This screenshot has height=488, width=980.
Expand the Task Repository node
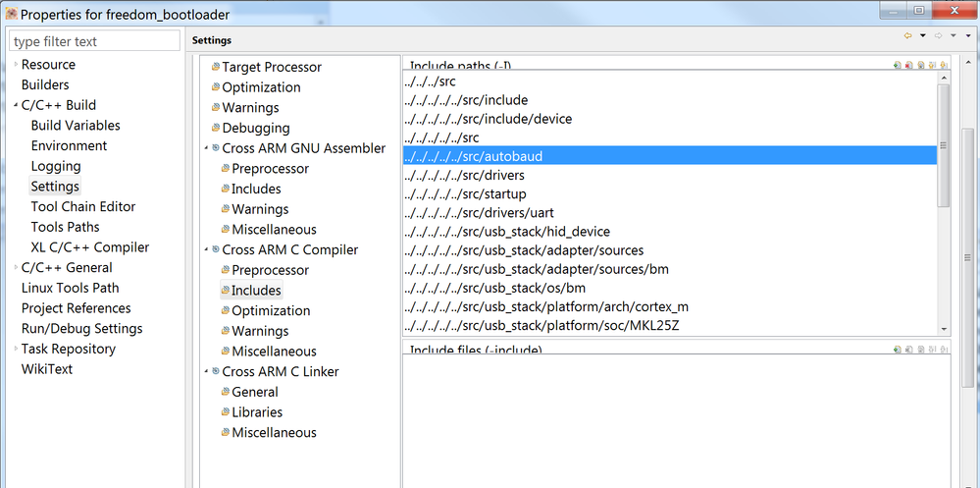coord(16,350)
